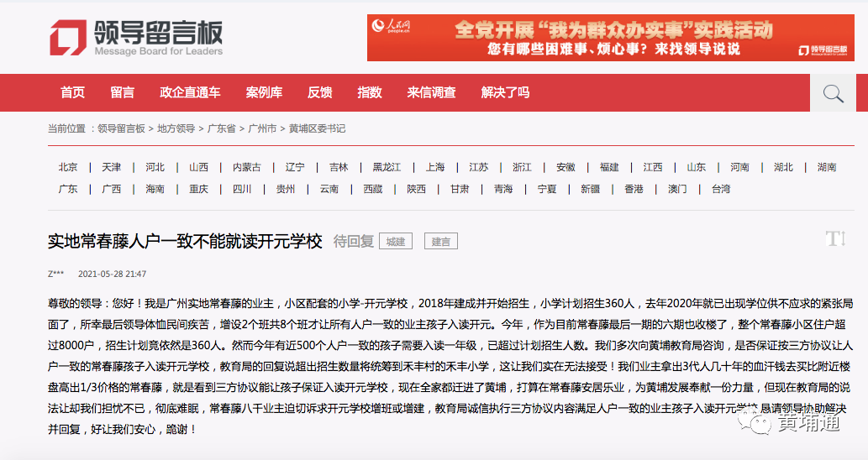The height and width of the screenshot is (460, 868).
Task: Go to 政企直通车 section
Action: click(190, 92)
